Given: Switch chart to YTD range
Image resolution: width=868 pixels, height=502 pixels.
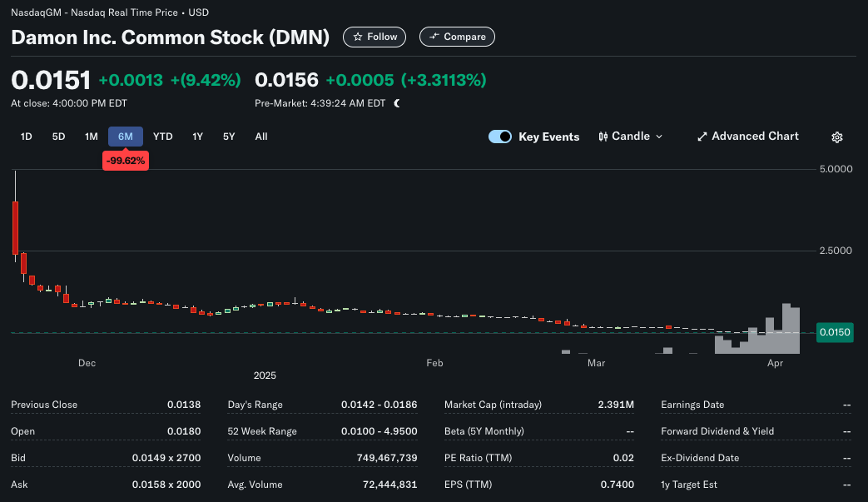Looking at the screenshot, I should pyautogui.click(x=163, y=137).
